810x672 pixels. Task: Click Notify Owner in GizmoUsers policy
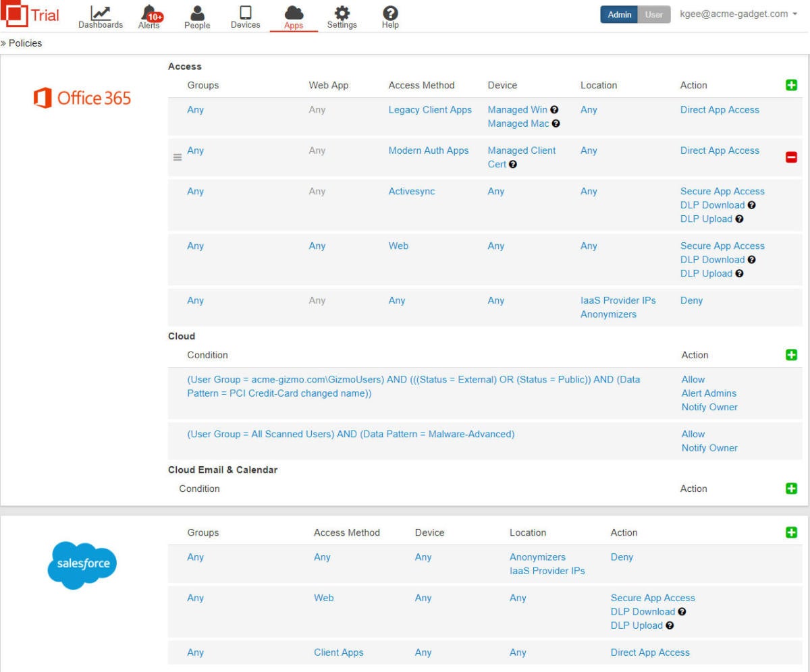click(x=709, y=407)
